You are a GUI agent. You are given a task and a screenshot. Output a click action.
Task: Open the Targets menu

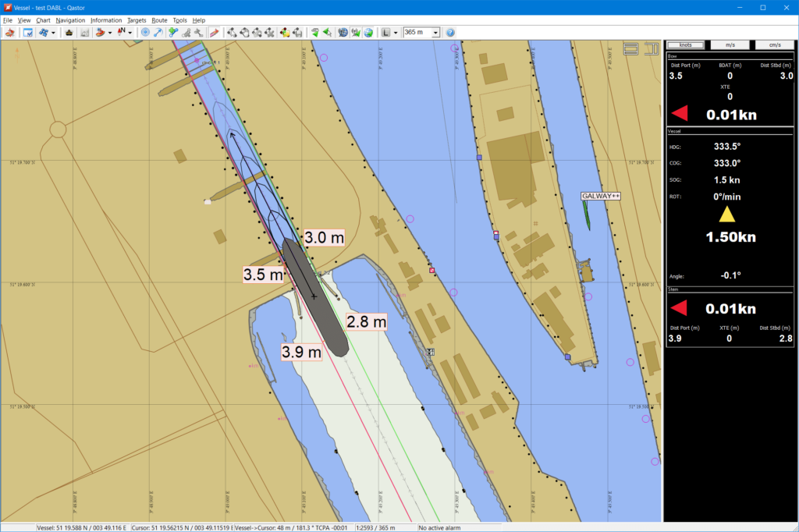(137, 20)
